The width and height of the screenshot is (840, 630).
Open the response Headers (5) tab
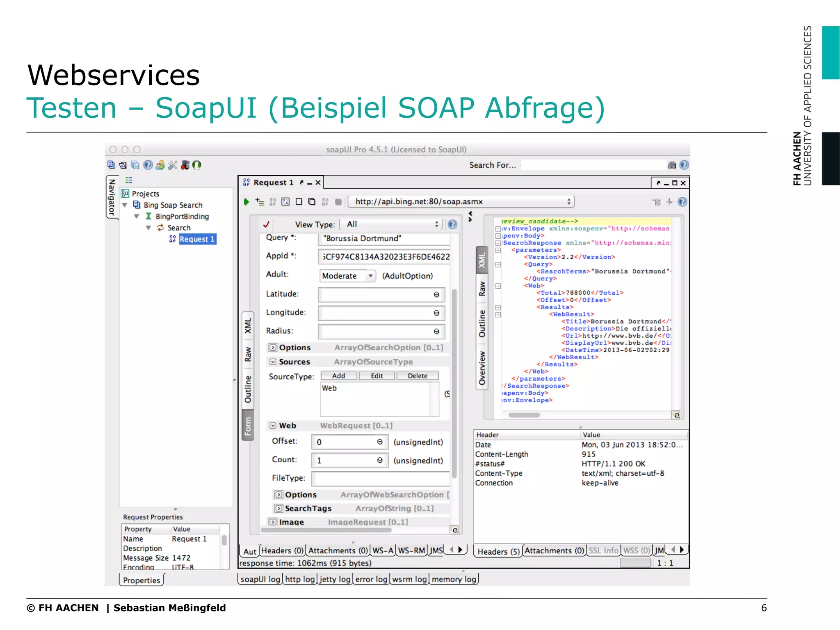498,552
